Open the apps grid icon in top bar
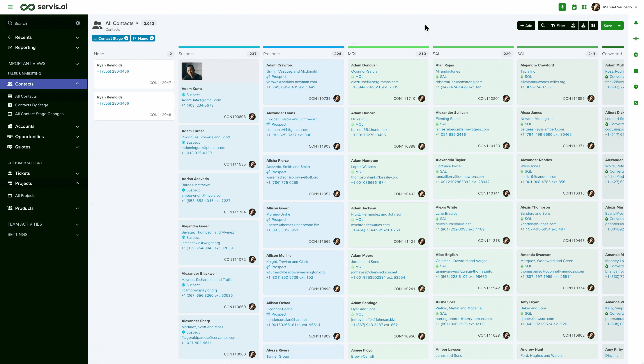This screenshot has width=644, height=364. point(584,7)
